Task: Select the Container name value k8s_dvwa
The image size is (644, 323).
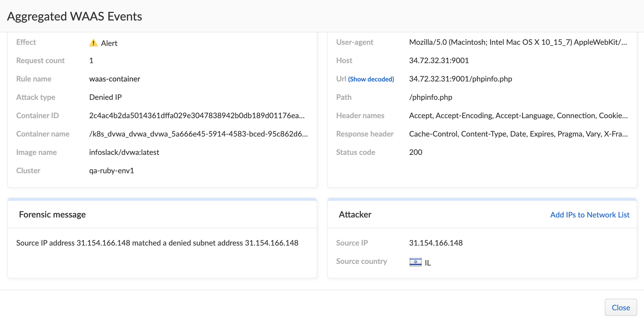Action: (198, 134)
